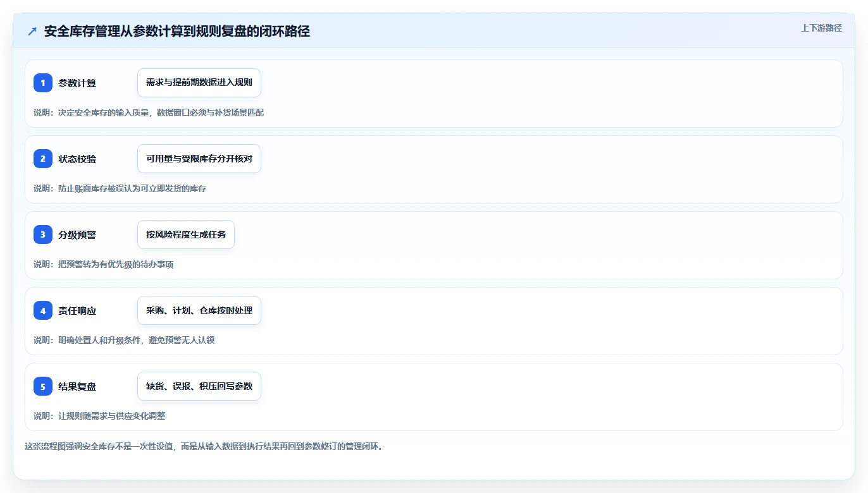
Task: Click the 需求与提前期数据进入规则 box
Action: [199, 83]
